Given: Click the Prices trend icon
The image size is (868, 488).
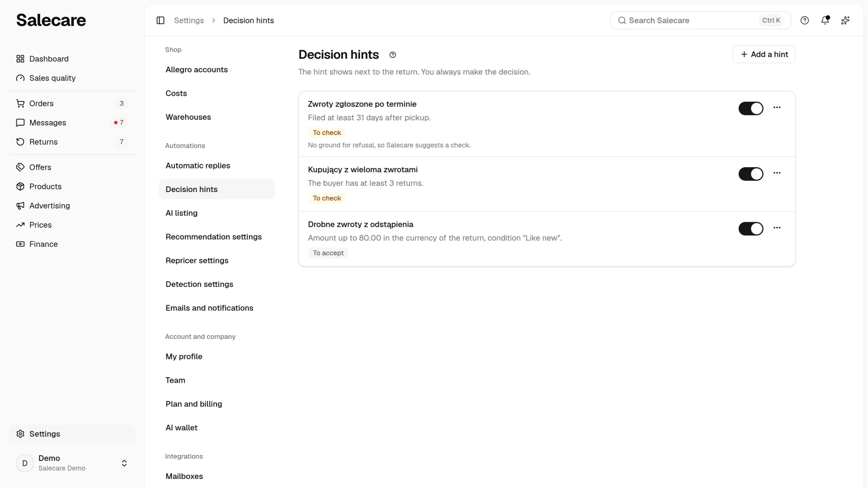Looking at the screenshot, I should [20, 225].
